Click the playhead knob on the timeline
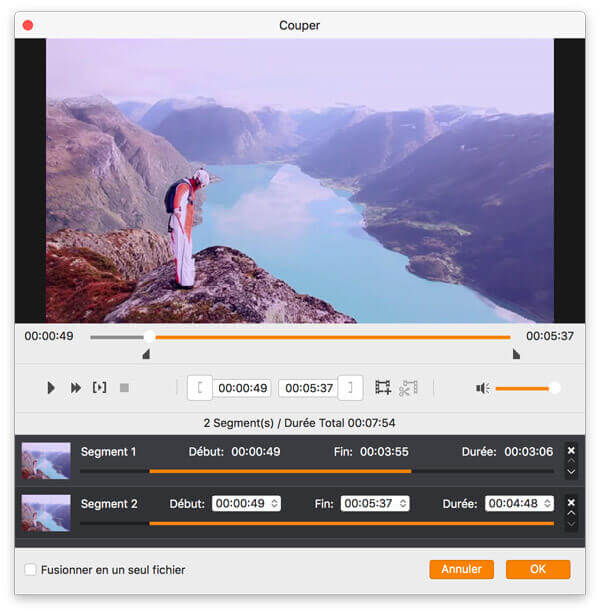 (149, 337)
